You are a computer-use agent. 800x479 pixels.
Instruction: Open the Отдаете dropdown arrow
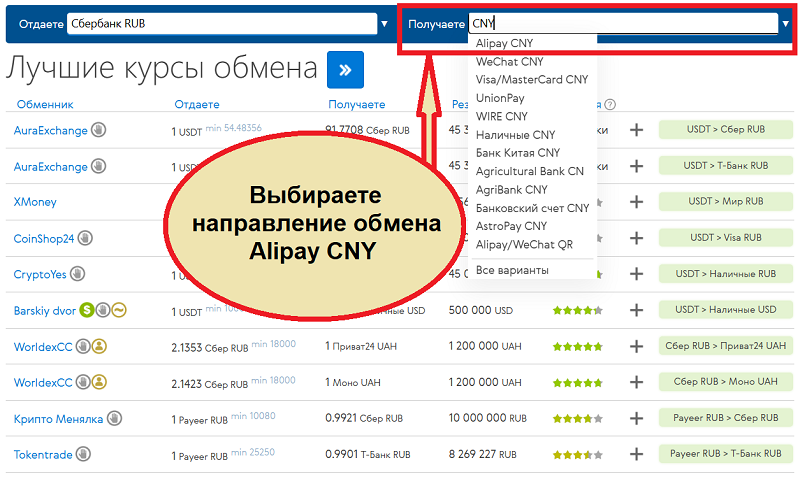click(x=384, y=23)
